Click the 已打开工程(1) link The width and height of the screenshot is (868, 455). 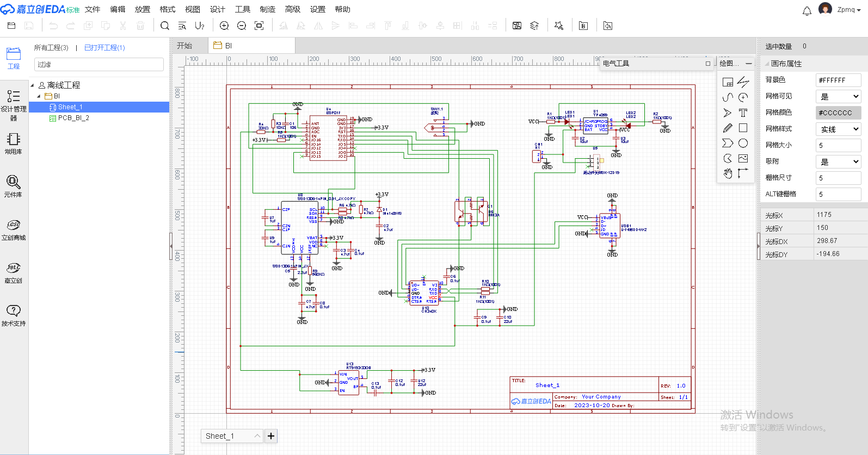(x=104, y=48)
